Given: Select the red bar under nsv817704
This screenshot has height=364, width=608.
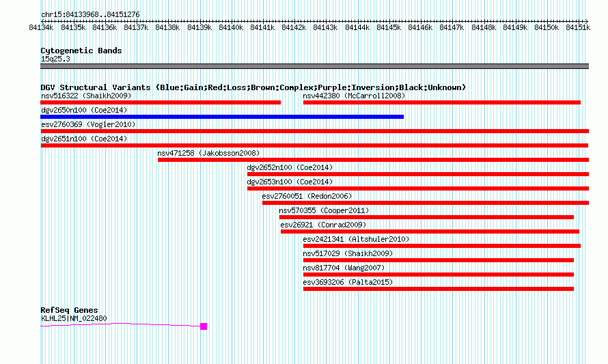Looking at the screenshot, I should pos(439,275).
